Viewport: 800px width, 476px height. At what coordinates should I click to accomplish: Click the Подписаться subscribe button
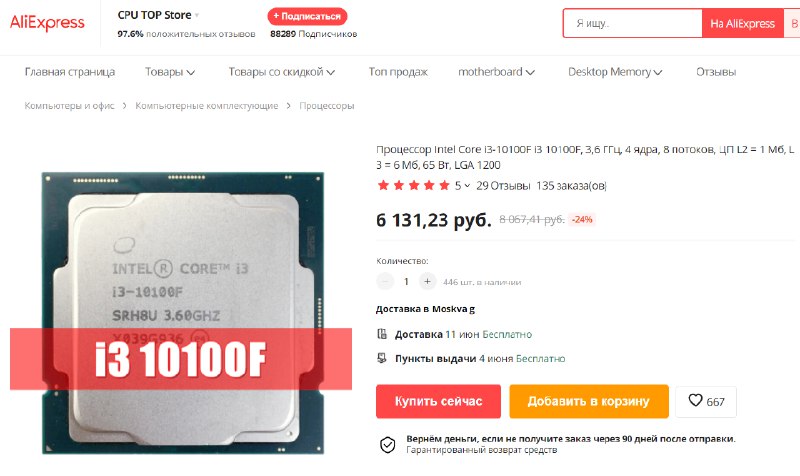coord(307,16)
